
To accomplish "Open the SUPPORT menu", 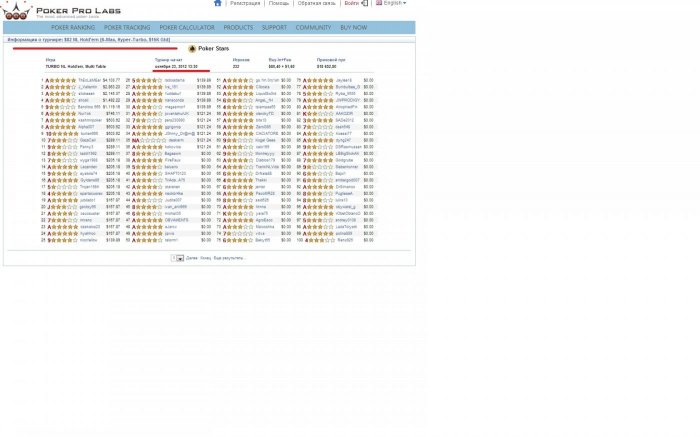I will tap(274, 28).
